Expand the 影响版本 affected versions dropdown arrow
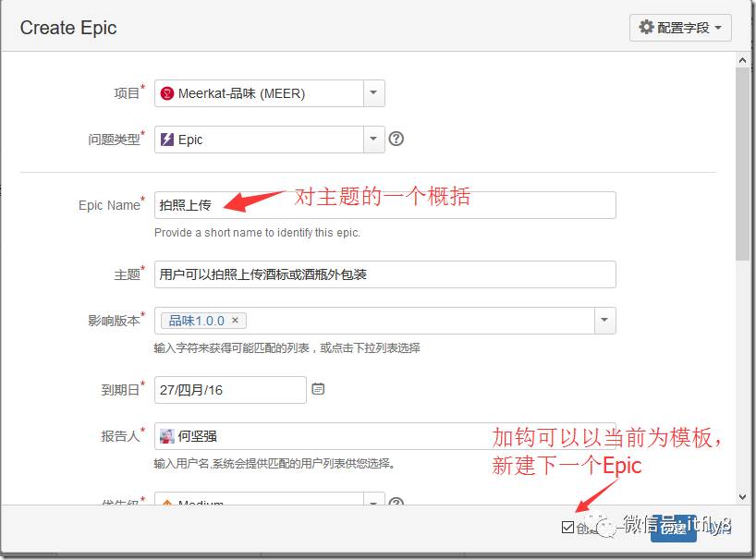The height and width of the screenshot is (560, 756). tap(604, 321)
